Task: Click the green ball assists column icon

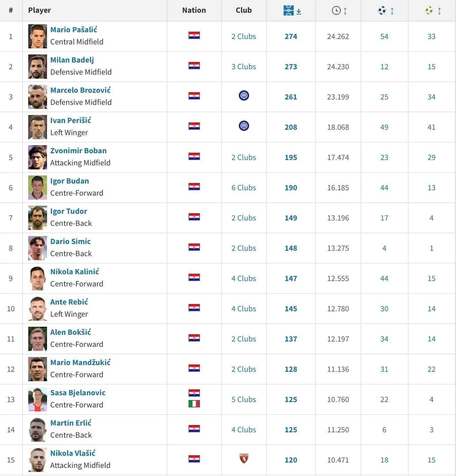Action: point(429,10)
